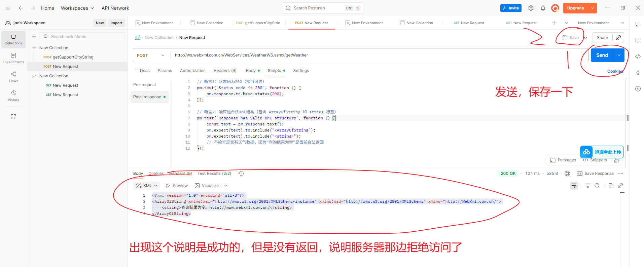
Task: Open the Collections sidebar panel
Action: click(x=13, y=39)
